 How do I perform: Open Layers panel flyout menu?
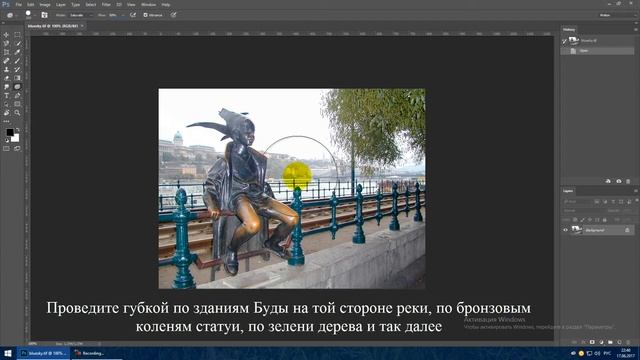tap(636, 191)
